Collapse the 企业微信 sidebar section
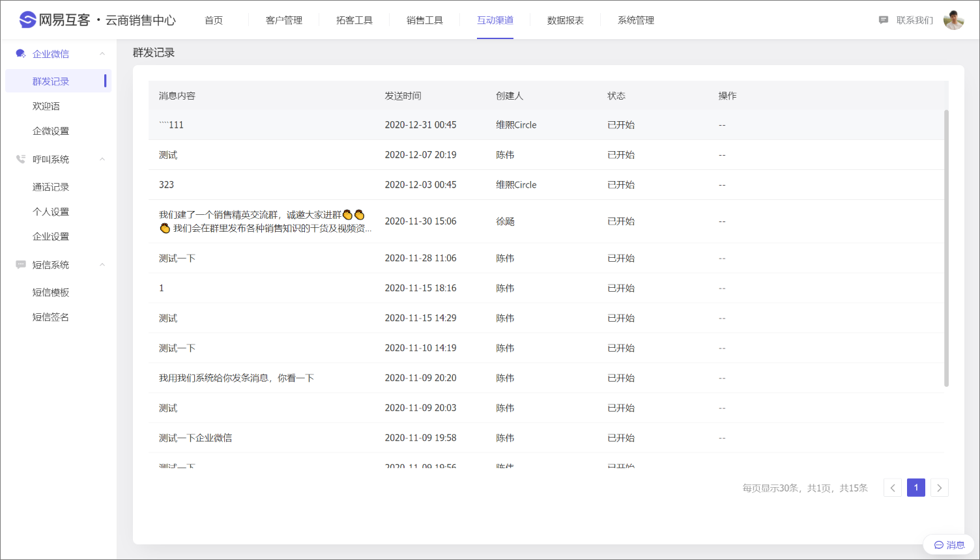This screenshot has width=980, height=560. 102,54
